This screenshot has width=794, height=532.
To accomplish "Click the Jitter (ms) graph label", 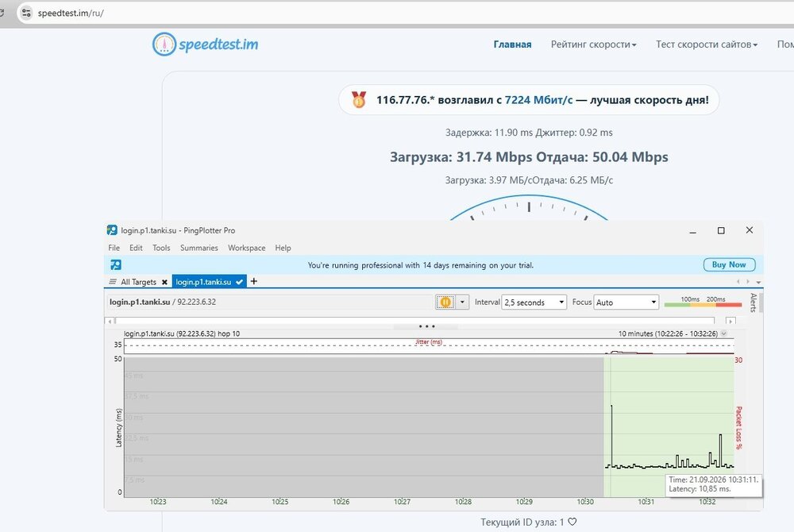I will (x=429, y=342).
